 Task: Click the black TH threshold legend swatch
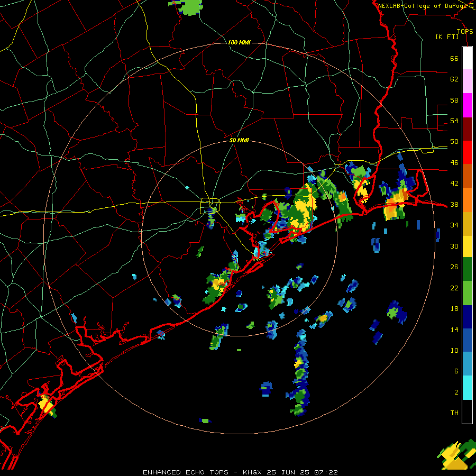tap(467, 411)
